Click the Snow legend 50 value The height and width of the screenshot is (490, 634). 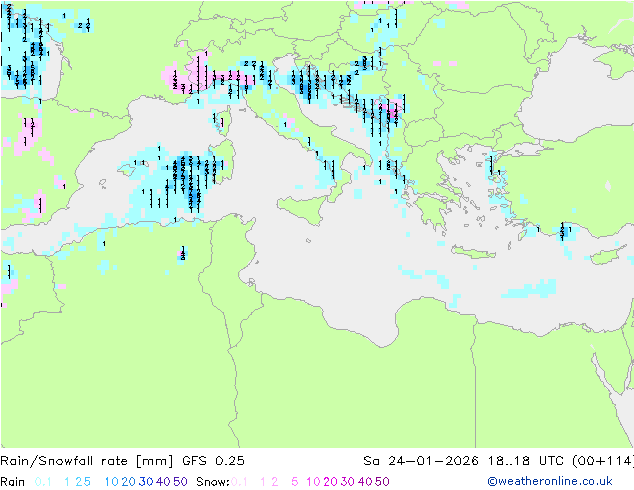(x=382, y=482)
